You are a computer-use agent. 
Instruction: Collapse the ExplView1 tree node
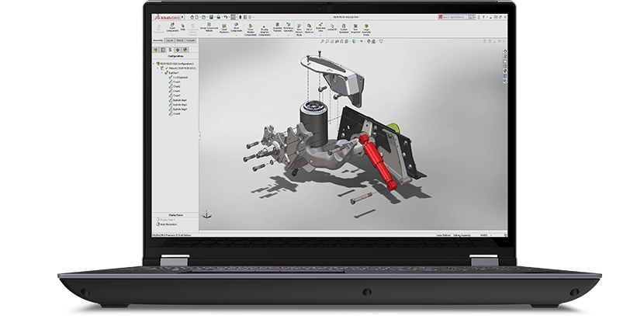(161, 74)
